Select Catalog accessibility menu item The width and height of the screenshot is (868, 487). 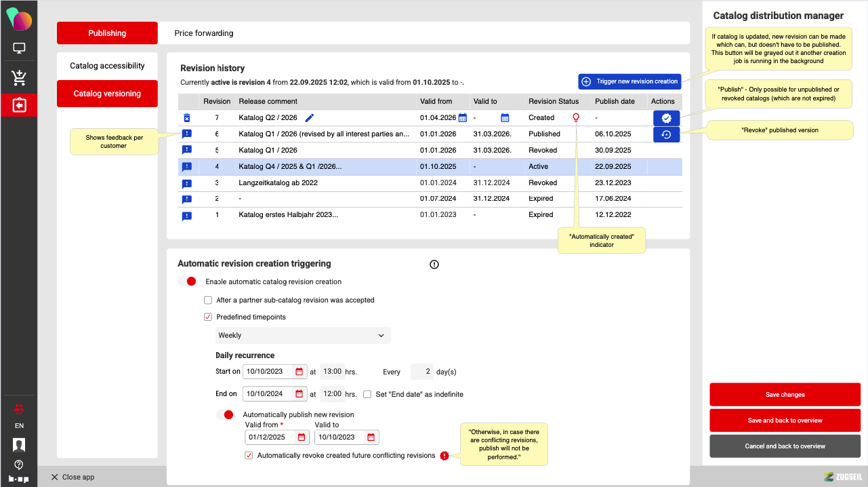[107, 66]
